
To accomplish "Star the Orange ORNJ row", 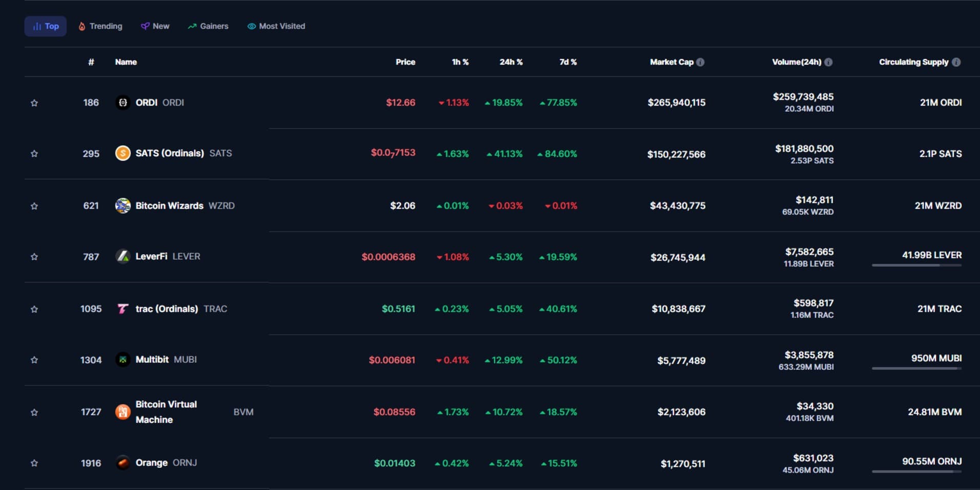I will pyautogui.click(x=34, y=463).
